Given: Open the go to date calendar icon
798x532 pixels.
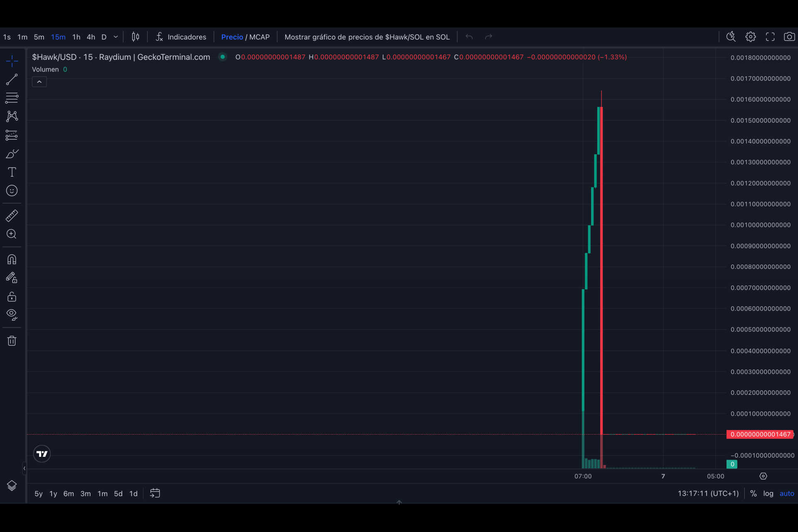Looking at the screenshot, I should coord(155,493).
